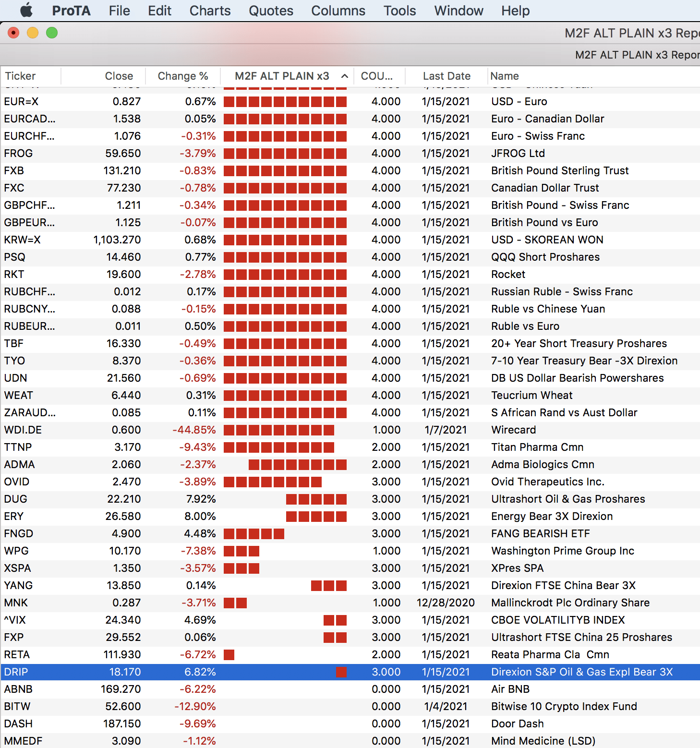This screenshot has height=748, width=700.
Task: Click the RKT ticker cell
Action: [14, 274]
